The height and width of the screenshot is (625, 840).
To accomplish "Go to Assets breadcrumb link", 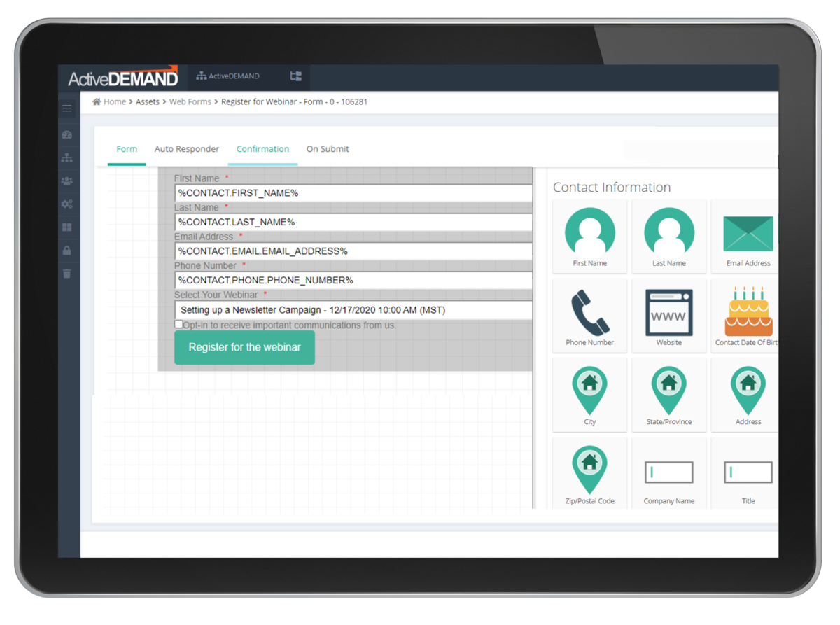I will [x=148, y=102].
